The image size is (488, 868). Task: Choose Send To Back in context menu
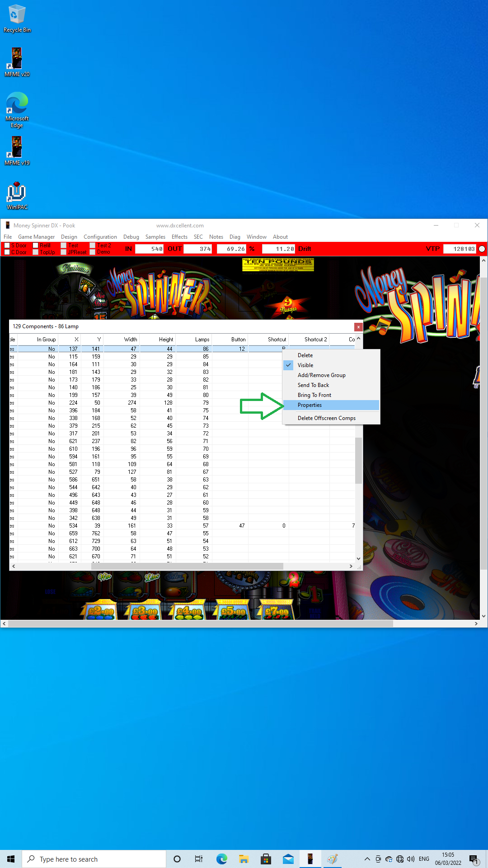[x=331, y=385]
